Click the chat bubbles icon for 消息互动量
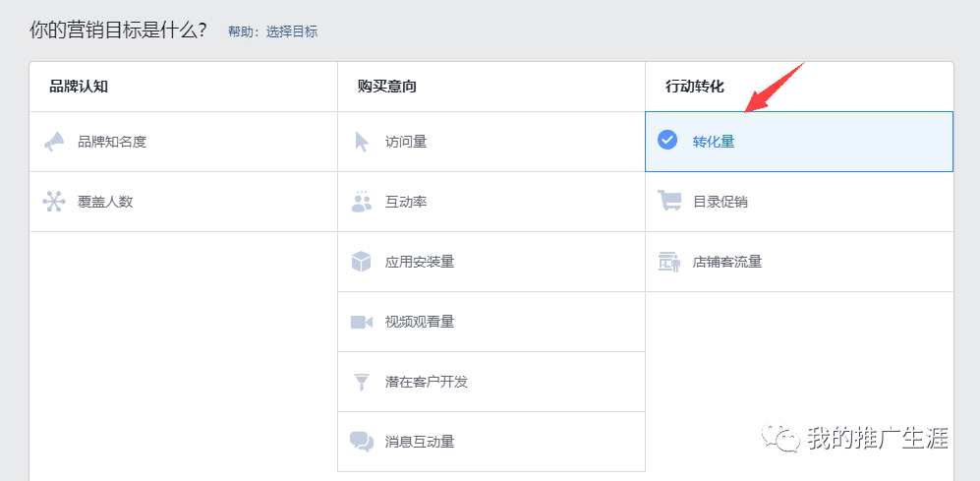The width and height of the screenshot is (980, 481). coord(362,442)
